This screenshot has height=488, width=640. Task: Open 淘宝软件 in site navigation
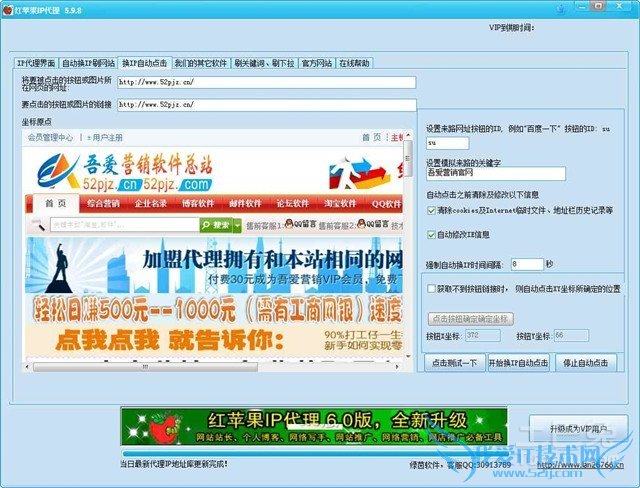coord(340,203)
